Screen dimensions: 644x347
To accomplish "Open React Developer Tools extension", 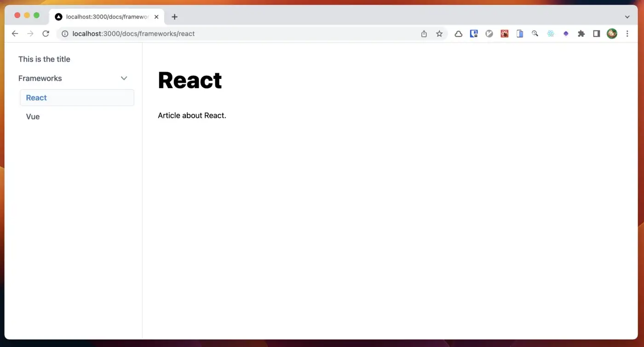I will tap(551, 34).
